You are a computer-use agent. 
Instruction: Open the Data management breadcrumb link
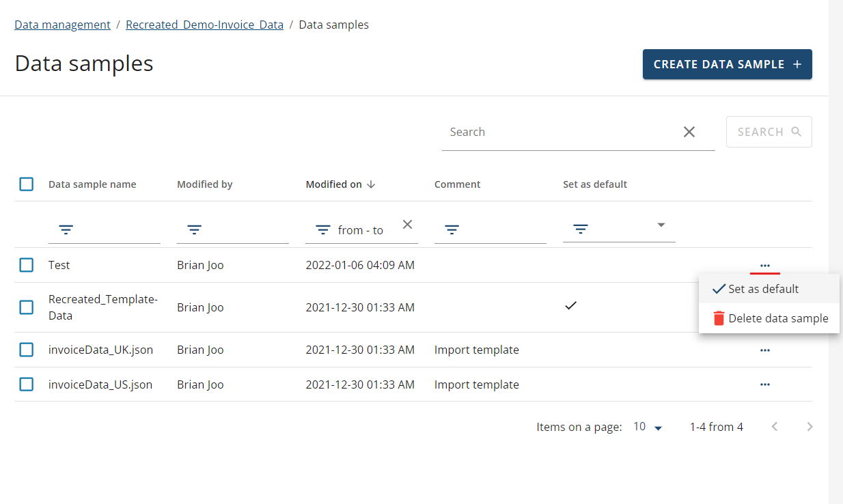(x=62, y=25)
